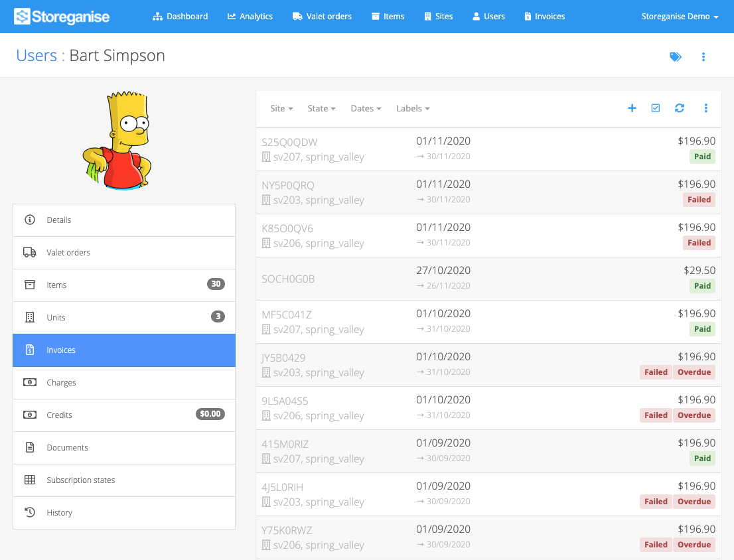The width and height of the screenshot is (734, 560).
Task: Open Analytics in top navigation
Action: pyautogui.click(x=250, y=17)
